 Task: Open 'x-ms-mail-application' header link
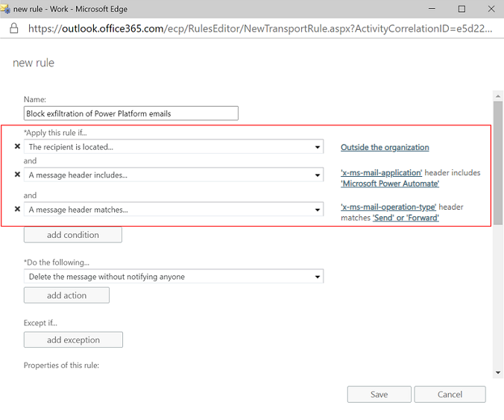[x=381, y=172]
